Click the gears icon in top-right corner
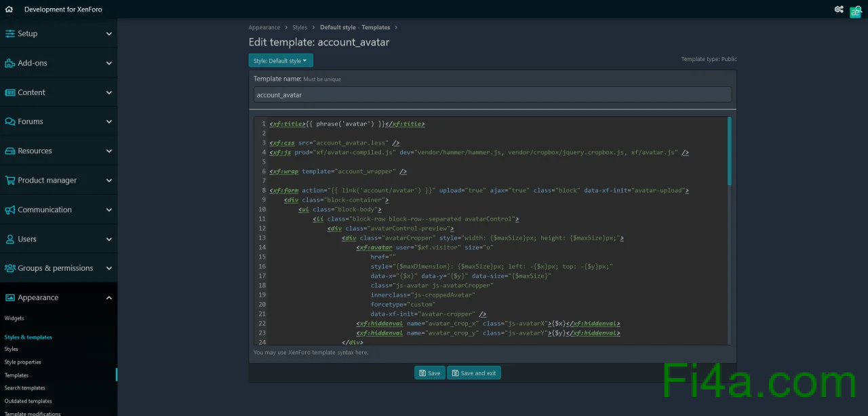Viewport: 868px width, 416px height. click(x=839, y=10)
